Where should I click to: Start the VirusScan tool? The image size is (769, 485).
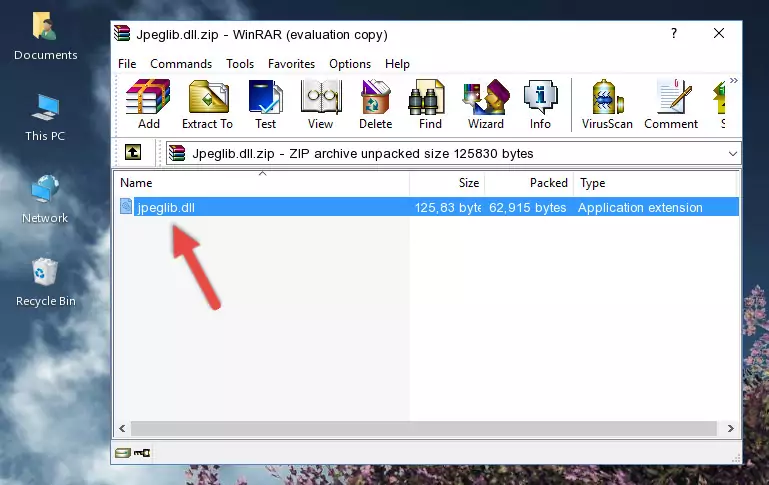[x=607, y=104]
